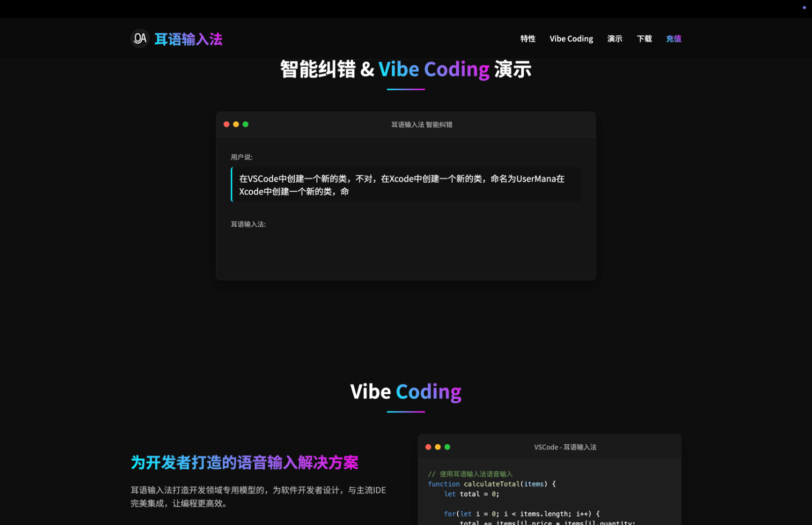Click the 耳语输入法 logo icon
The image size is (812, 525).
tap(140, 39)
